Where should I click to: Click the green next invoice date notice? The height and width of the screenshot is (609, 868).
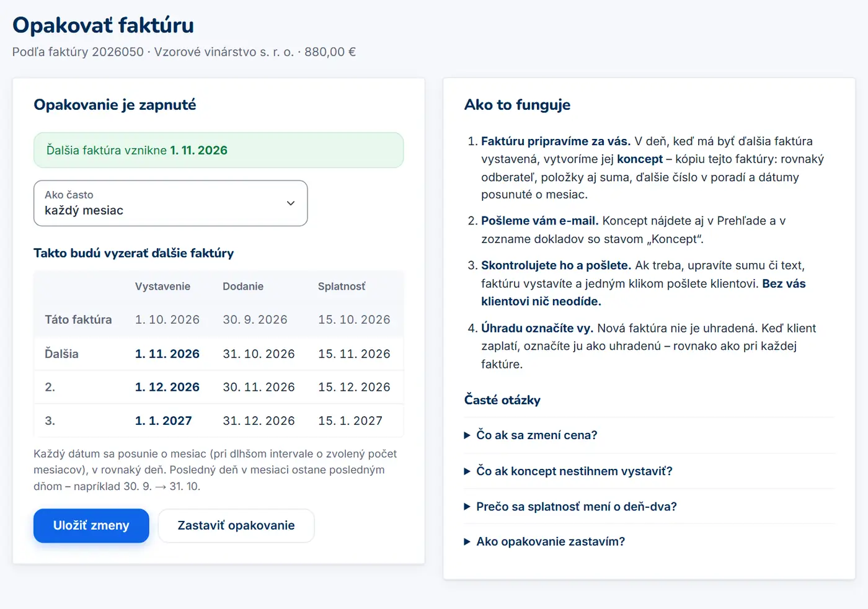click(x=218, y=150)
